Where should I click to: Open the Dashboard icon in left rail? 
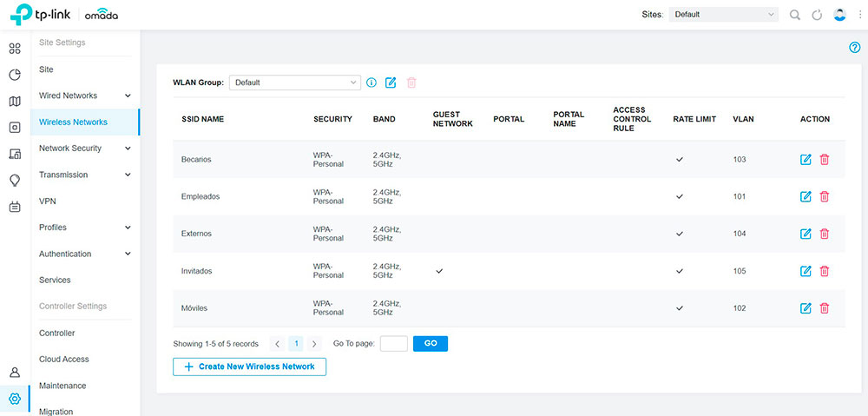pos(15,49)
